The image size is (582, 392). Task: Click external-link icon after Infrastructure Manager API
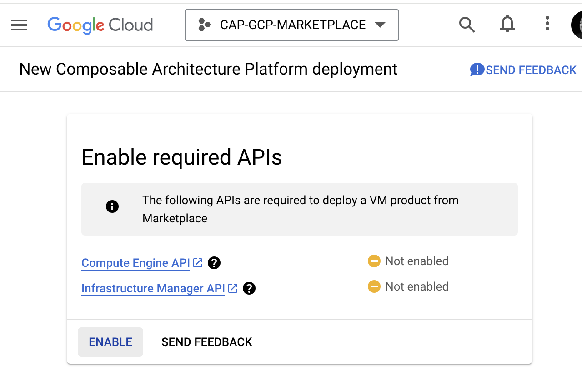(233, 288)
